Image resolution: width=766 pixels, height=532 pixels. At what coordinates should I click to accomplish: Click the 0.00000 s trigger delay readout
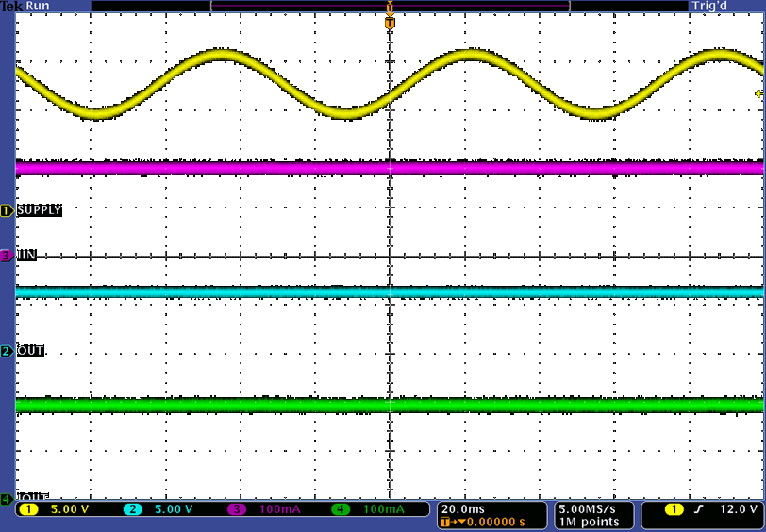point(496,522)
